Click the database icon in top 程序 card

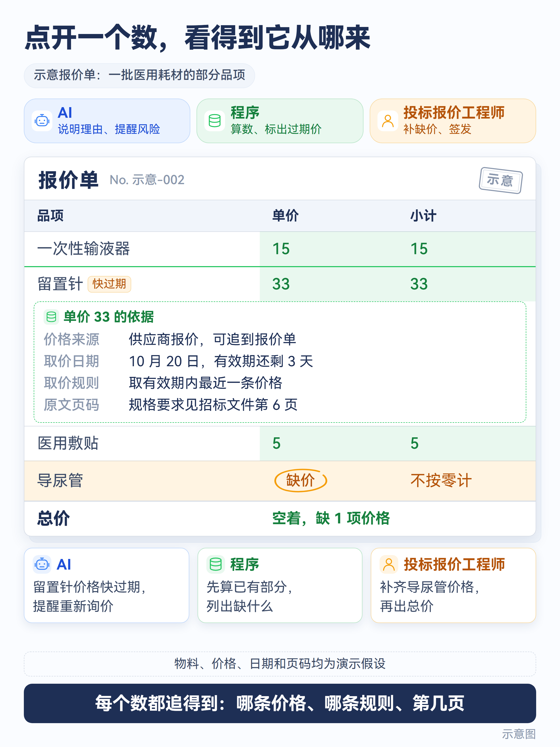pyautogui.click(x=215, y=121)
